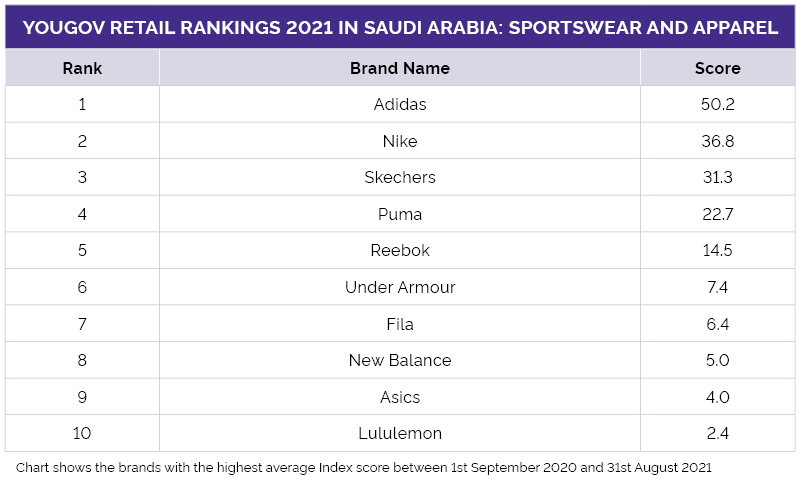800x487 pixels.
Task: Click the Nike brand cell
Action: [400, 141]
